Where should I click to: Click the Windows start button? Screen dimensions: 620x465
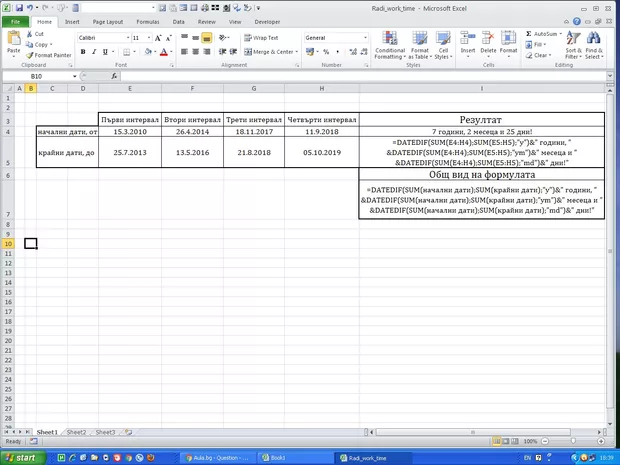(x=19, y=457)
